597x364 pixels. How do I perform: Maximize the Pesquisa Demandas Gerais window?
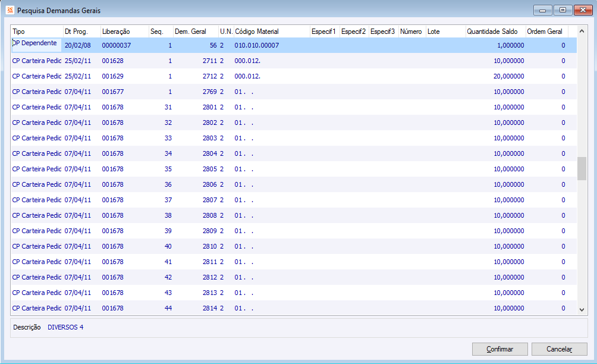coord(563,10)
